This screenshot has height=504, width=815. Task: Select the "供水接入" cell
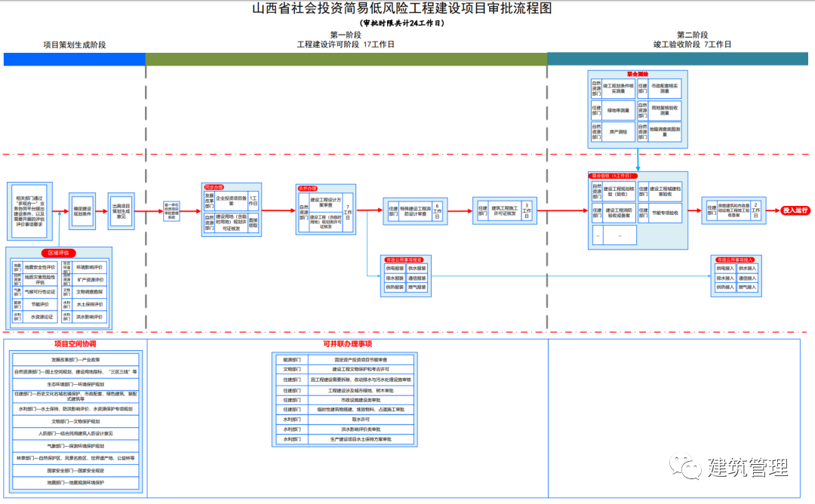[x=747, y=269]
